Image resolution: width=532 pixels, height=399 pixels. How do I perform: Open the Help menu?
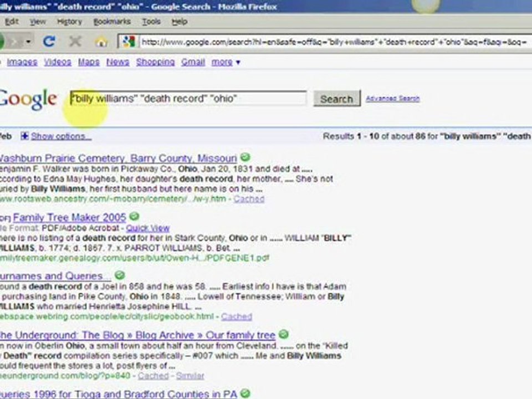pyautogui.click(x=179, y=22)
